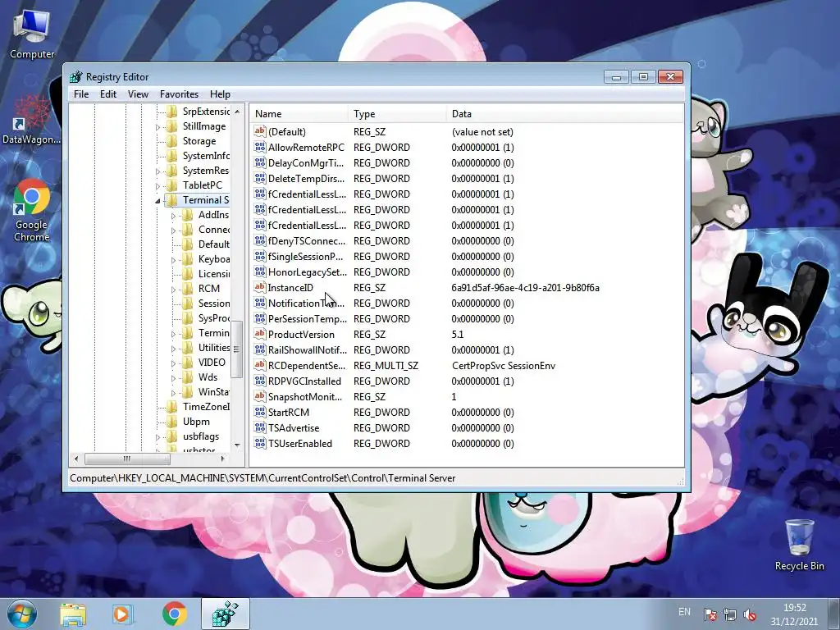
Task: Select the Storage key in tree
Action: 199,141
